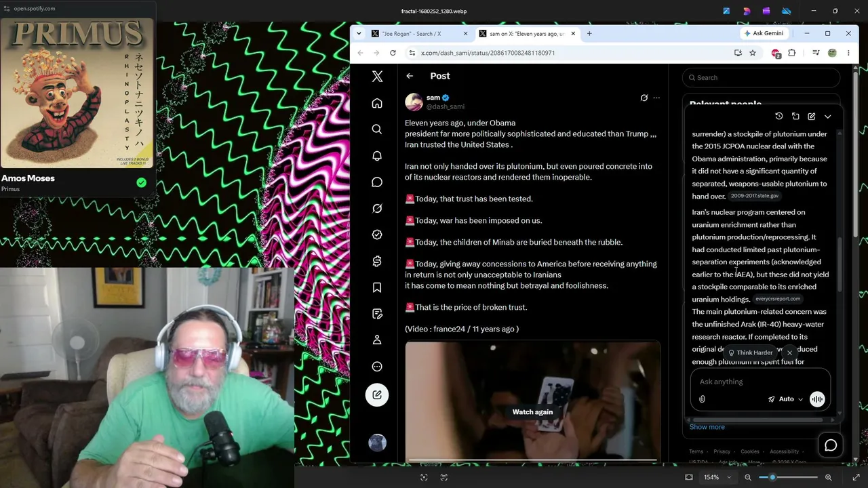
Task: Open the @dash_sami profile handle
Action: pyautogui.click(x=446, y=106)
